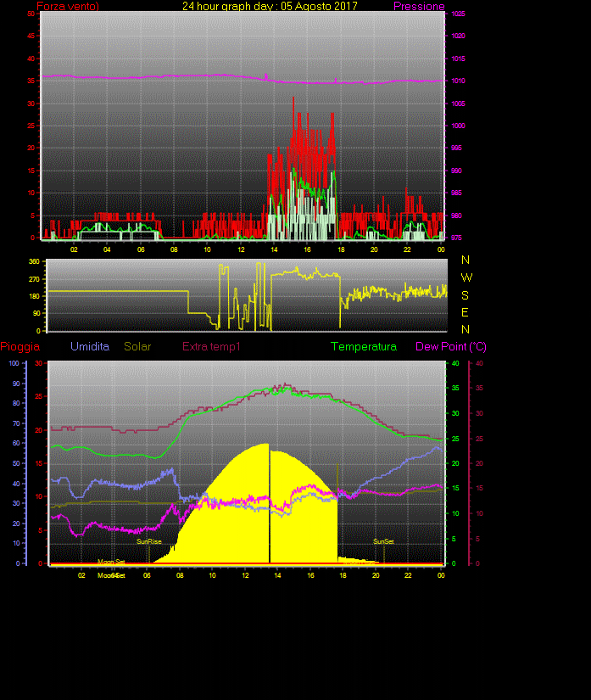Click the '100' humidity axis value

[14, 363]
